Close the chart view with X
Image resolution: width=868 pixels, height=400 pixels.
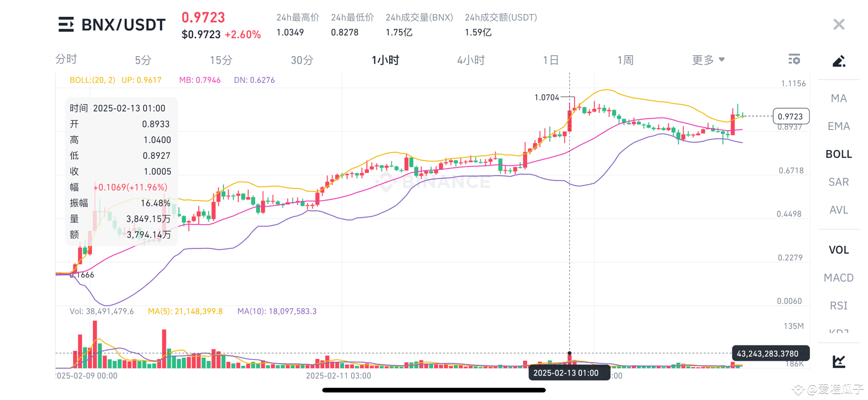[x=839, y=25]
